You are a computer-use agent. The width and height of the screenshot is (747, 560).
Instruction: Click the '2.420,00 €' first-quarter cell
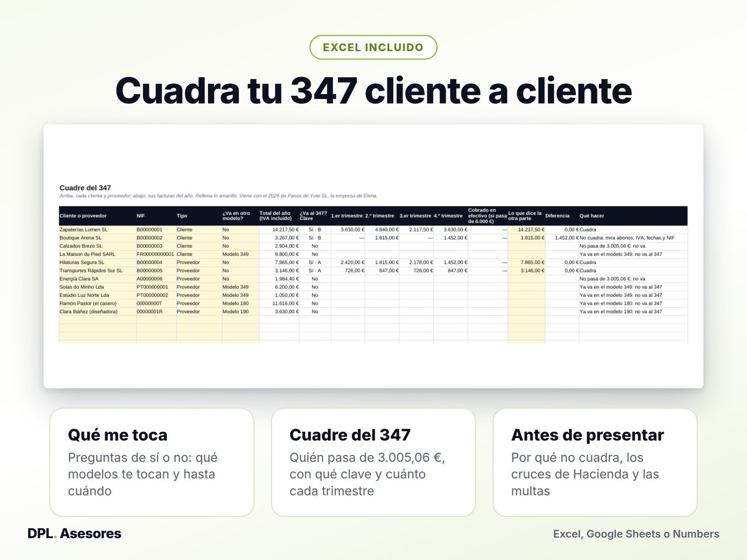[347, 263]
